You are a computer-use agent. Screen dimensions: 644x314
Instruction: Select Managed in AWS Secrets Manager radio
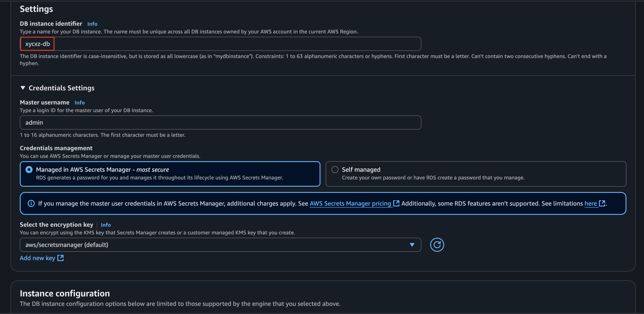29,170
